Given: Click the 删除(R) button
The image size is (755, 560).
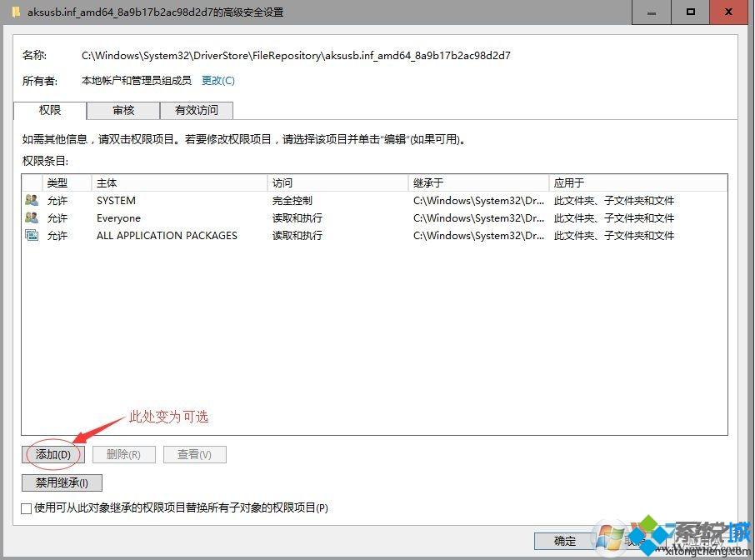Looking at the screenshot, I should [x=123, y=454].
